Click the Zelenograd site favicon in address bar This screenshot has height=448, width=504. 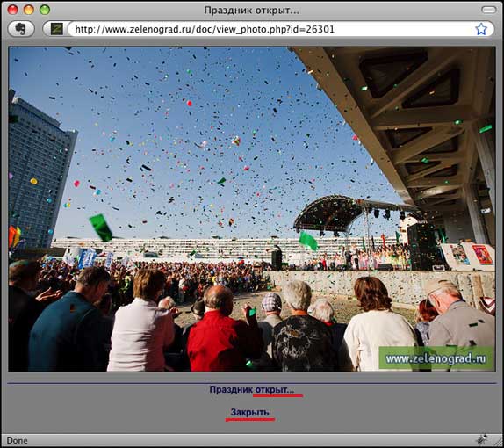click(x=57, y=29)
